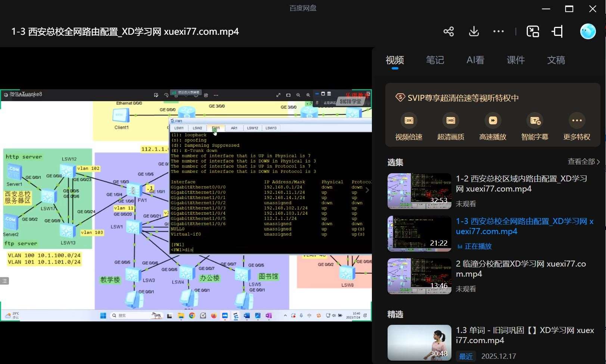Enable picture-in-picture mini window icon

(533, 31)
